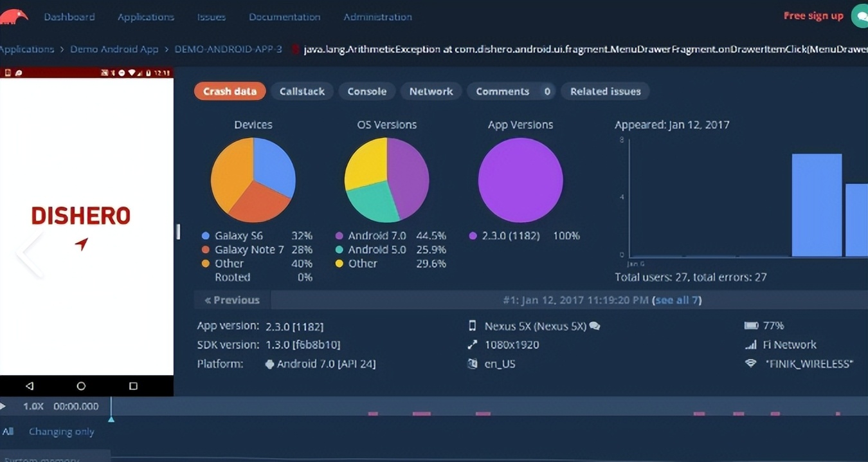Click the Wi-Fi icon beside FINIK_WIRELESS
868x462 pixels.
click(750, 364)
